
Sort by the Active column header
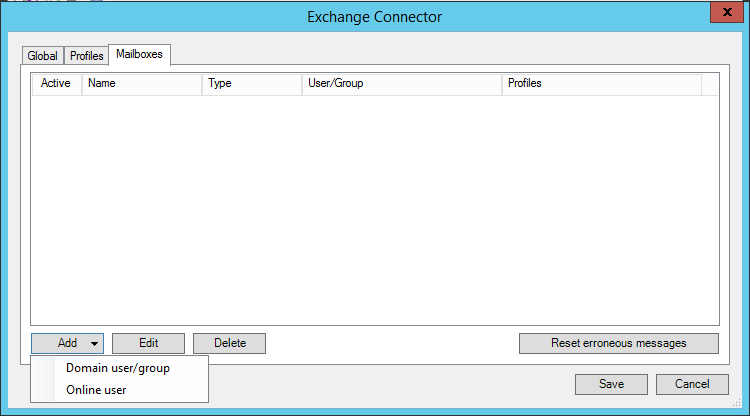[56, 84]
